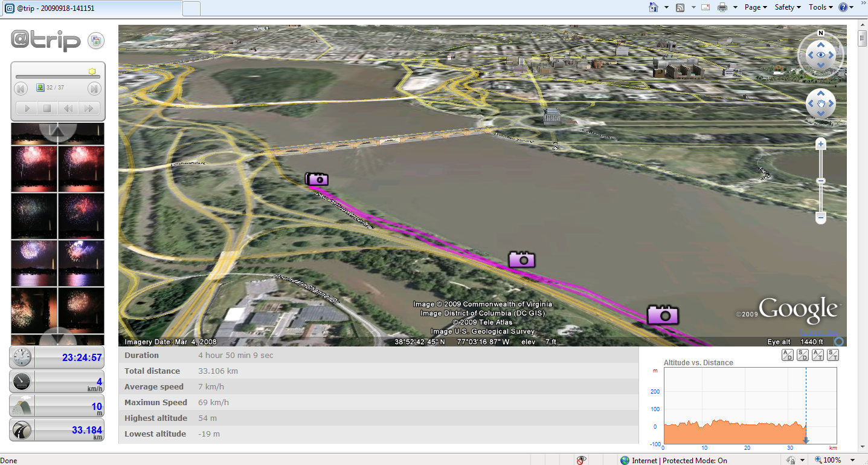Expand the Home button dropdown arrow
The image size is (868, 465).
click(x=667, y=7)
